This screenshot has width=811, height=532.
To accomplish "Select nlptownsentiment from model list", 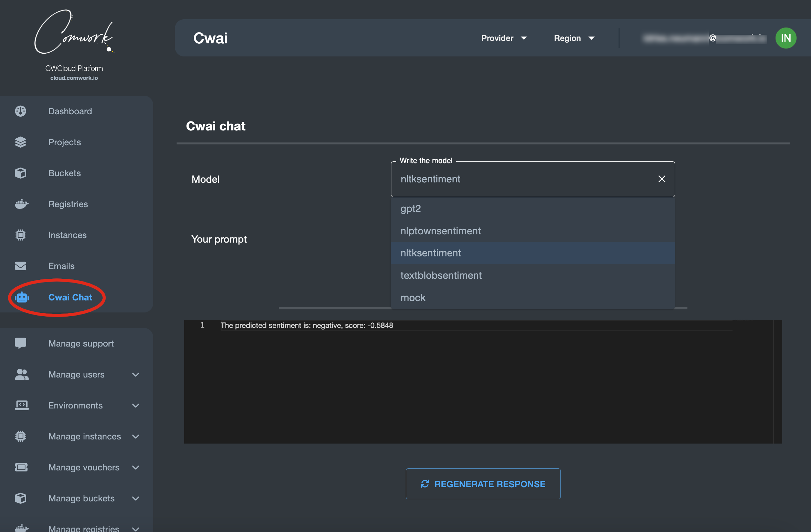I will pos(533,231).
